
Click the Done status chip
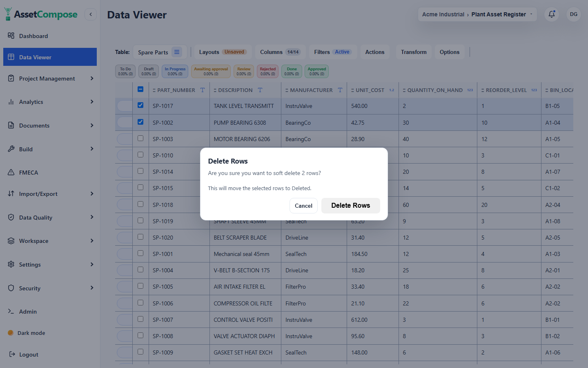coord(292,71)
